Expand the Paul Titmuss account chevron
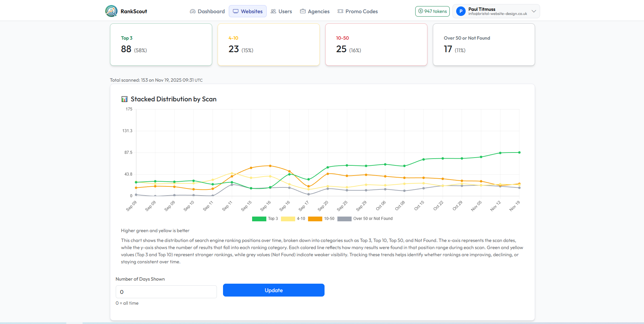 [x=534, y=11]
